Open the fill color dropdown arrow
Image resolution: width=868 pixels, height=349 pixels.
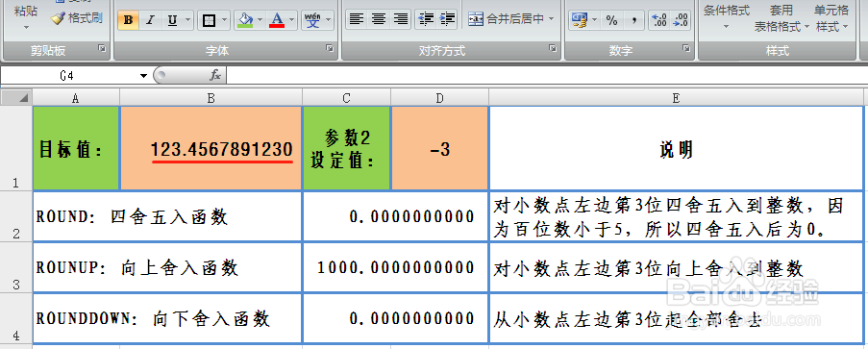[260, 20]
